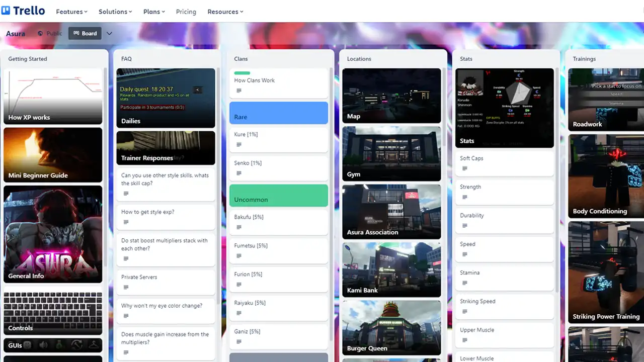644x362 pixels.
Task: Click the Trainings list title
Action: pos(584,59)
